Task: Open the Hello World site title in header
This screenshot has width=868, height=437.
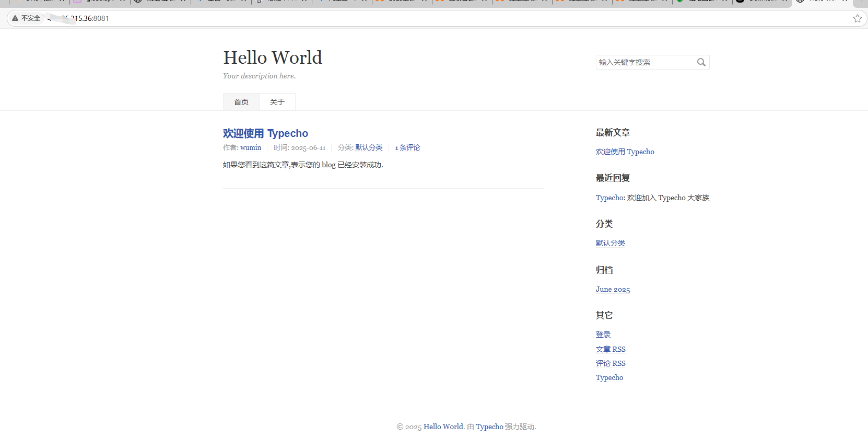Action: click(x=273, y=57)
